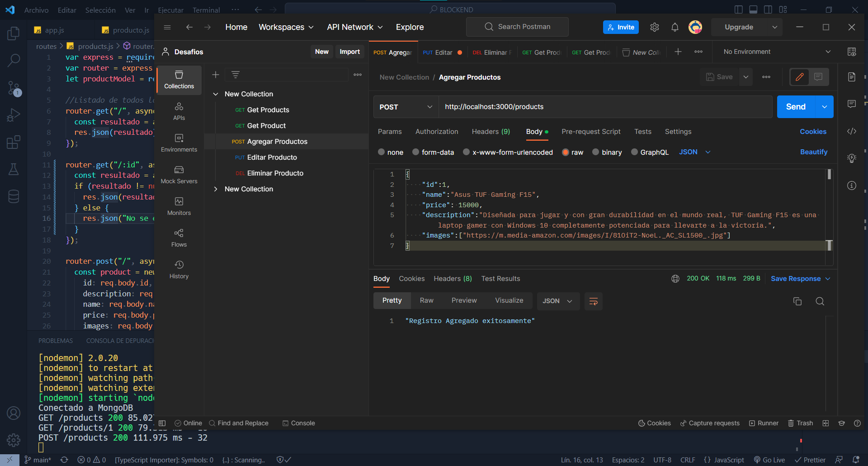Open the code snippet icon in right sidebar
Viewport: 868px width, 466px height.
(x=852, y=131)
